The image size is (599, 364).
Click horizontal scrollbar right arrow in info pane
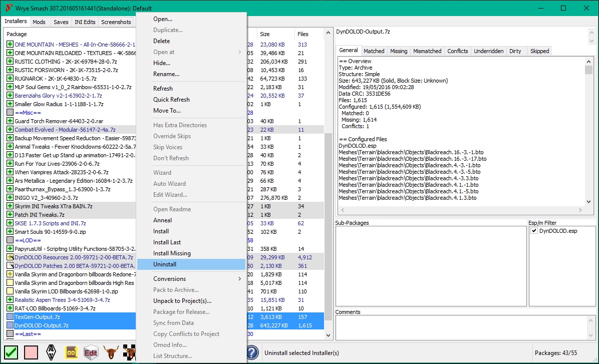pos(580,210)
